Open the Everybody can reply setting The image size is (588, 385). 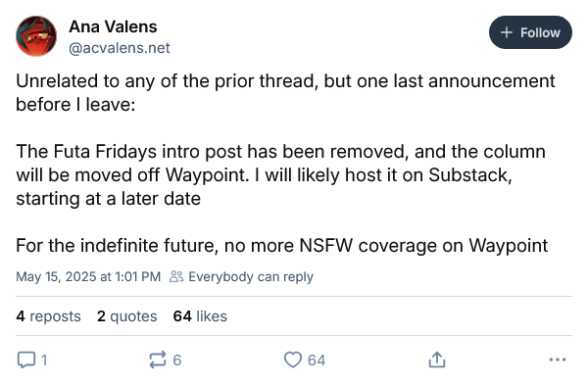click(251, 276)
